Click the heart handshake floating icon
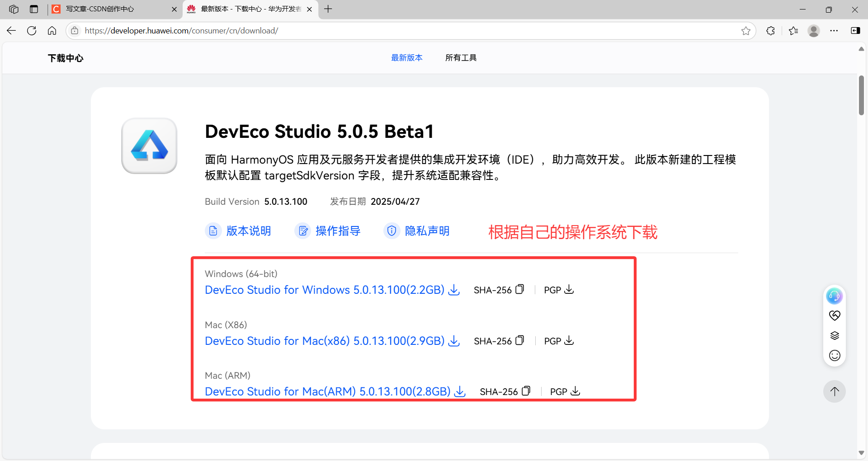 pos(835,315)
